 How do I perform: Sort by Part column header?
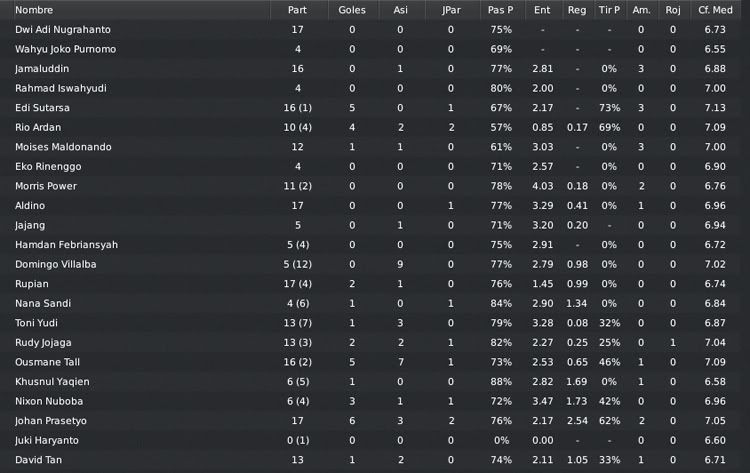point(297,10)
